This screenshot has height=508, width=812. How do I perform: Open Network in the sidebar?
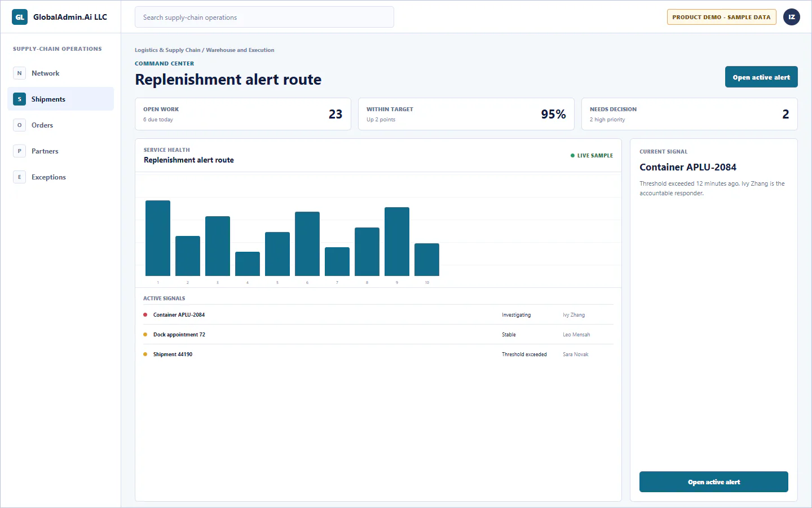click(x=60, y=73)
